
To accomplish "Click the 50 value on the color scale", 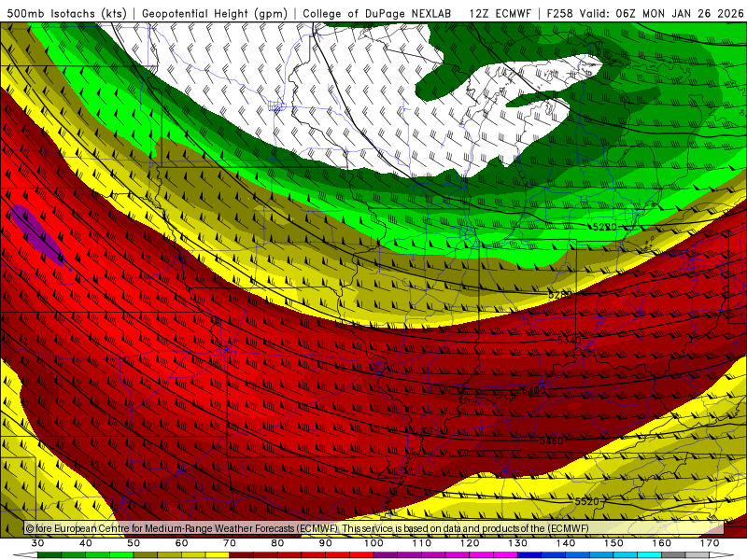I will [x=134, y=543].
